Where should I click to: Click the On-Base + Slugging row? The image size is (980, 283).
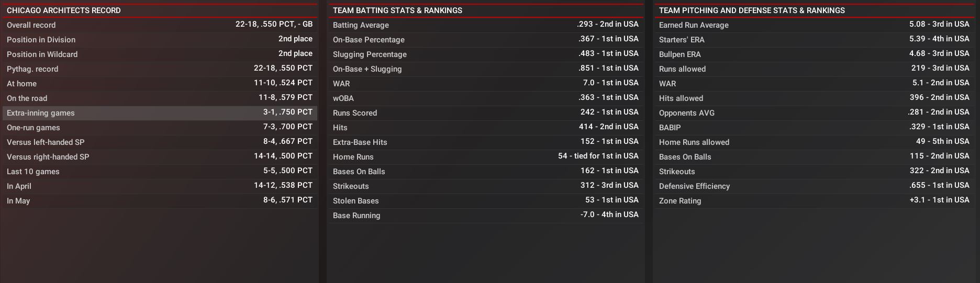(485, 69)
